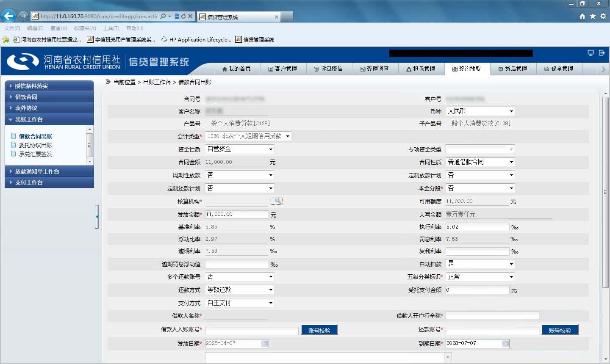
Task: Click the breadcrumb 当前位置 icon
Action: pos(108,82)
